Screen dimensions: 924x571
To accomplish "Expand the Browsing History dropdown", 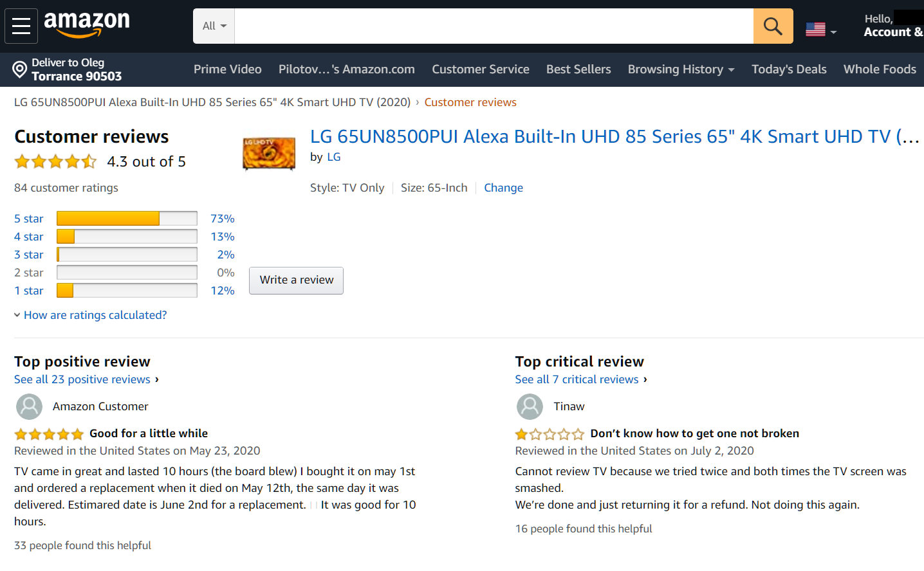I will coord(681,69).
